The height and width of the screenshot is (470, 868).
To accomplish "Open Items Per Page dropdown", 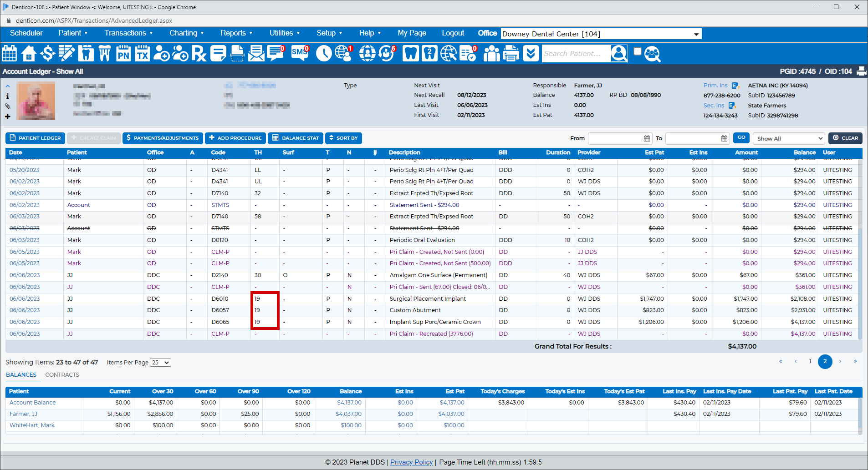I will click(x=160, y=363).
